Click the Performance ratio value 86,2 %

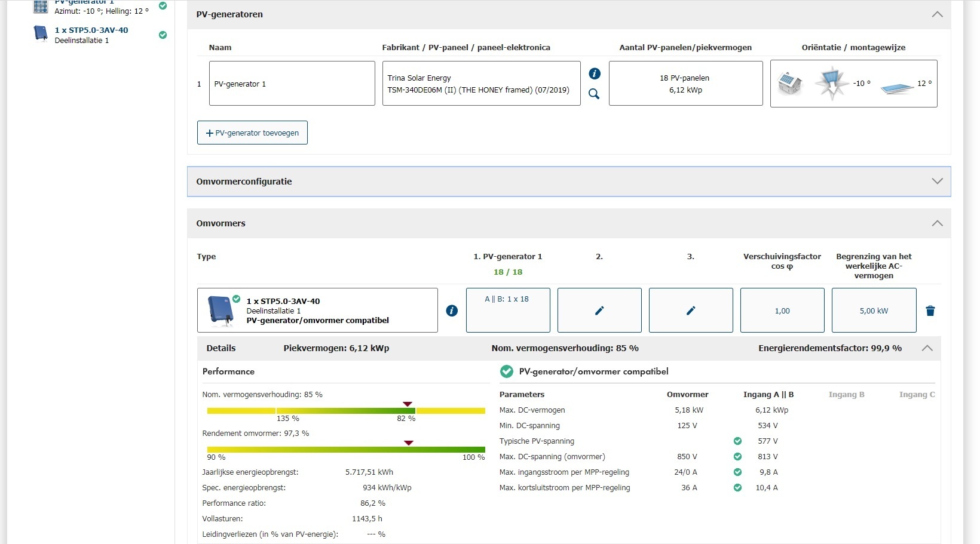373,503
